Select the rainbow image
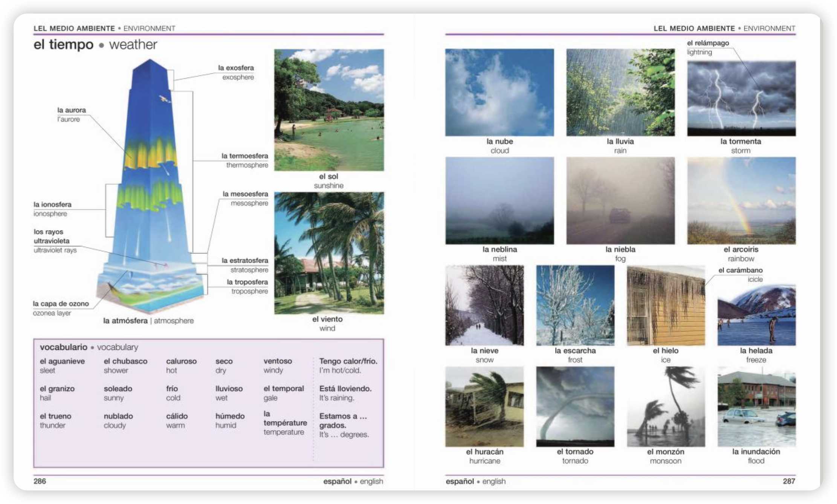 tap(741, 200)
